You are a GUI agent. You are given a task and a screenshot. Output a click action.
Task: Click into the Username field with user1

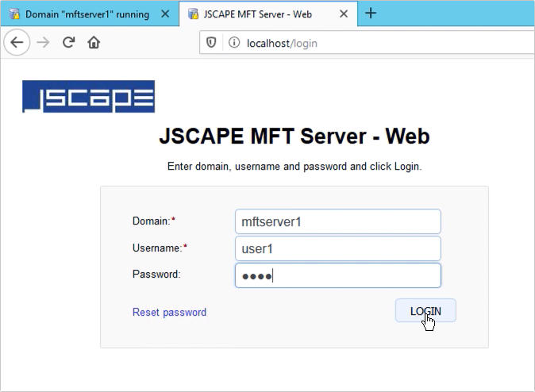(x=337, y=248)
